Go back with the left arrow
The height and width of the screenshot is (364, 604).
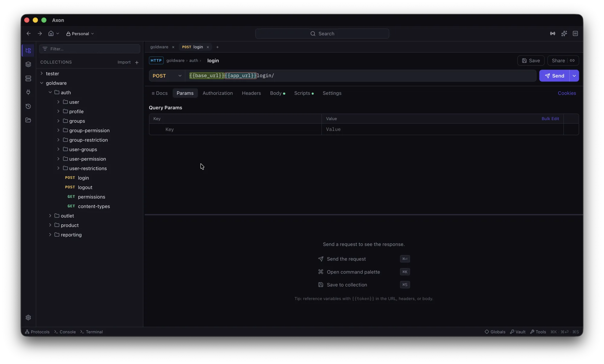[29, 34]
